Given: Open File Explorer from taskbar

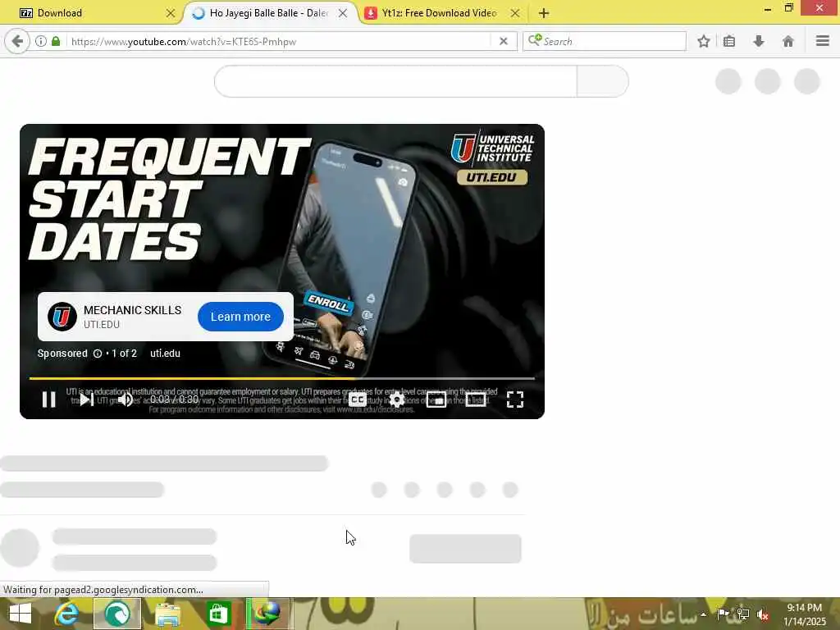Looking at the screenshot, I should pos(167,614).
